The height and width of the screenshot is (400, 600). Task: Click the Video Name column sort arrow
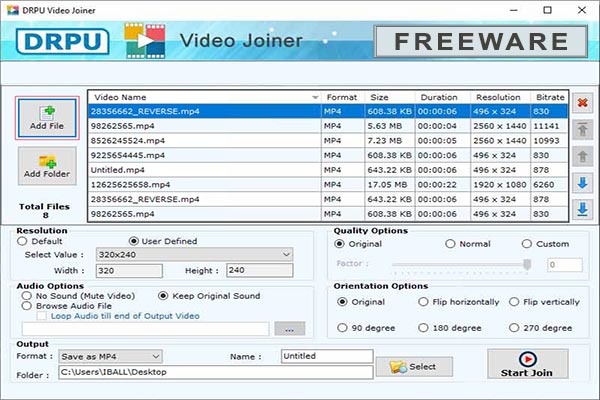pos(315,98)
